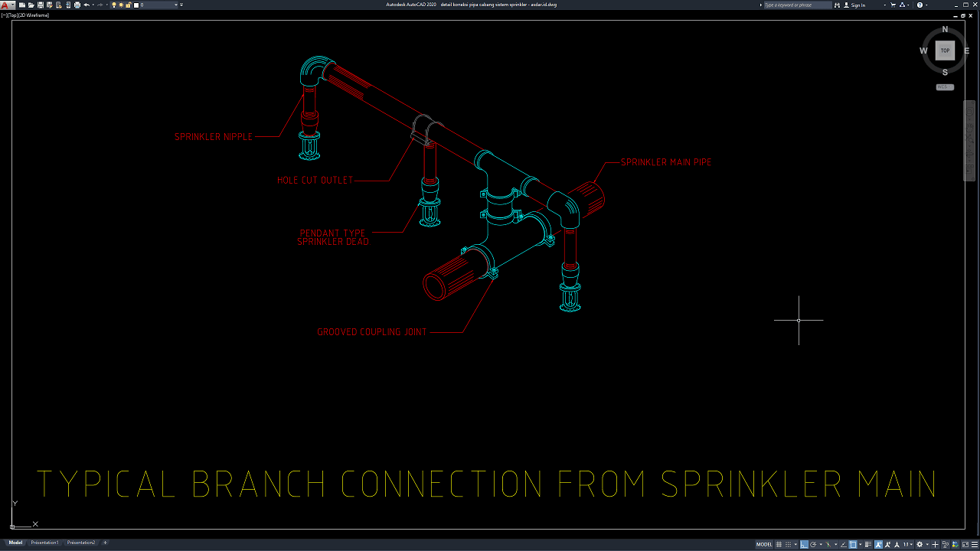Toggle Ortho mode in status bar
The image size is (980, 551).
(804, 544)
